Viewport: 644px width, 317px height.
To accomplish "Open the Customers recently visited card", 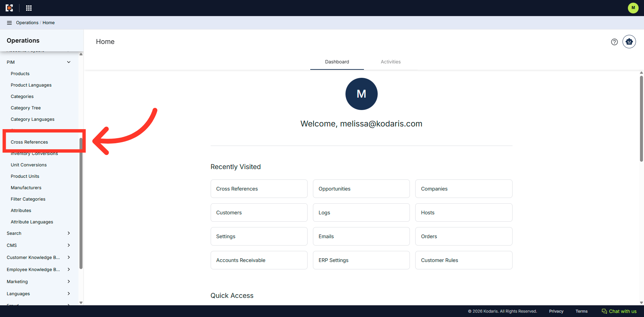I will (259, 212).
